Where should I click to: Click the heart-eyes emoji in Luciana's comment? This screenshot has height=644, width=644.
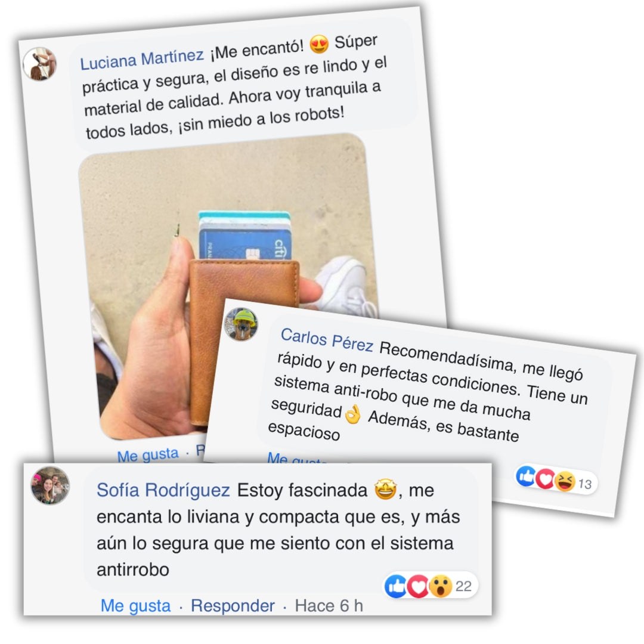[319, 44]
